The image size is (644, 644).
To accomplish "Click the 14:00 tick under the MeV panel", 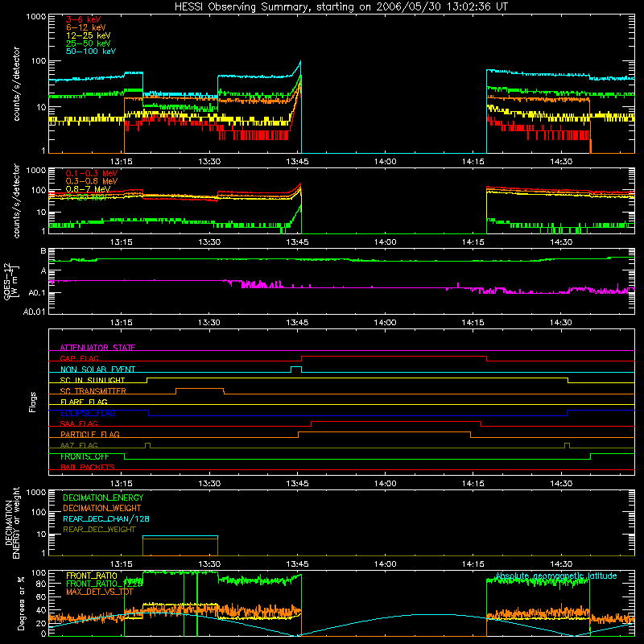I will (386, 242).
